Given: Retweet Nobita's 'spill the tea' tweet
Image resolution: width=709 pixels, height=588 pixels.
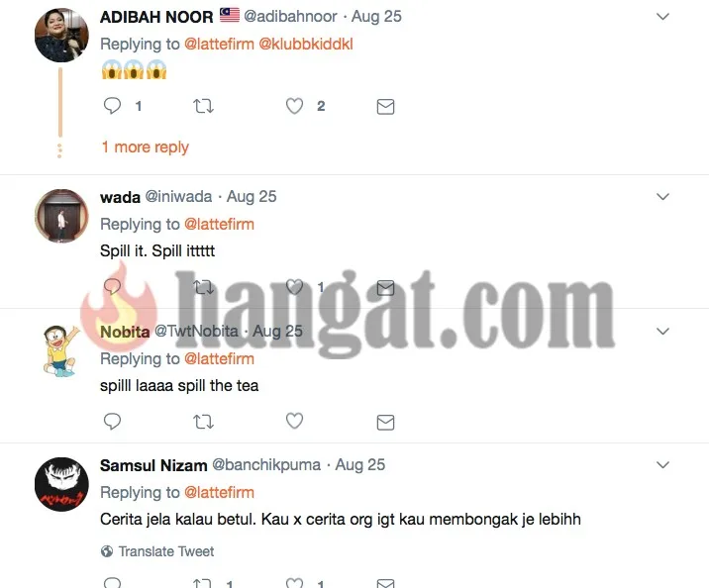Looking at the screenshot, I should click(x=203, y=422).
